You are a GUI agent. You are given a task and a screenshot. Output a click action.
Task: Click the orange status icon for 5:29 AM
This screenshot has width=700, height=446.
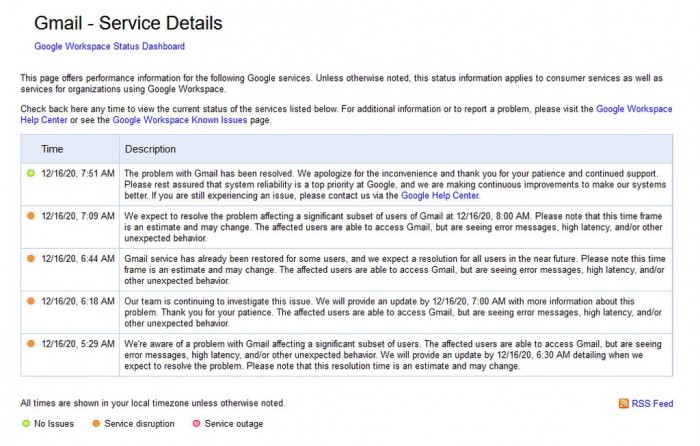(x=31, y=344)
